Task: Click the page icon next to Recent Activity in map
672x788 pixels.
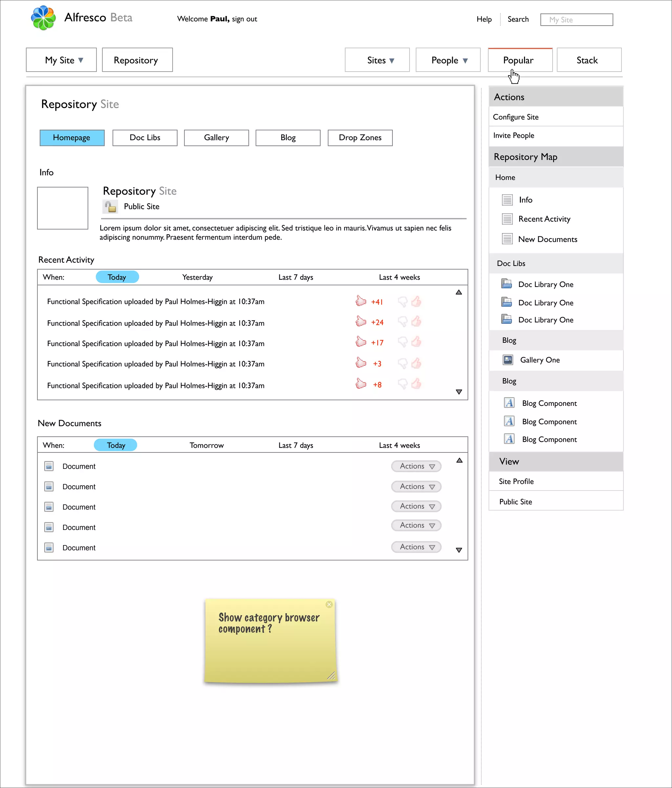Action: tap(507, 219)
